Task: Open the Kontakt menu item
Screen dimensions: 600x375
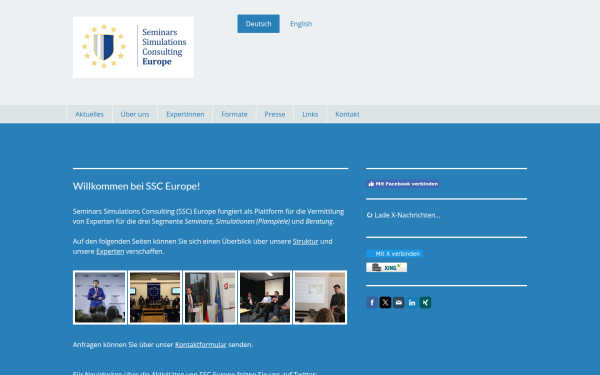Action: click(x=347, y=114)
